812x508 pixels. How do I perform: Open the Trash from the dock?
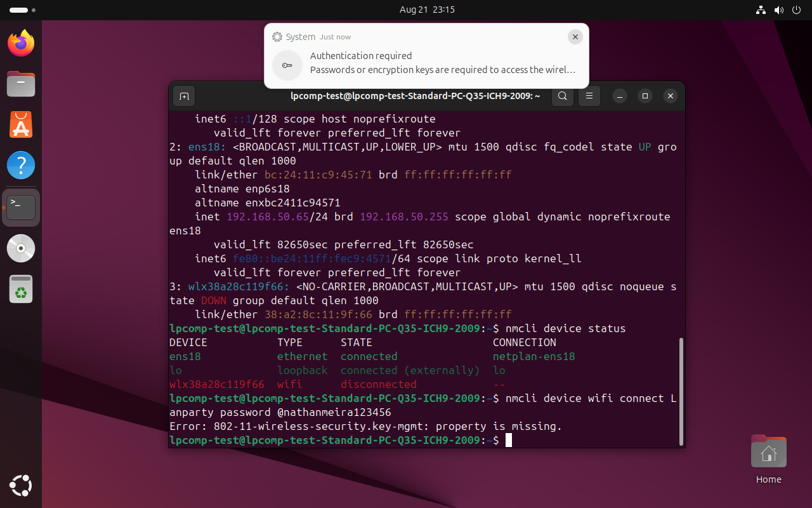pyautogui.click(x=21, y=289)
